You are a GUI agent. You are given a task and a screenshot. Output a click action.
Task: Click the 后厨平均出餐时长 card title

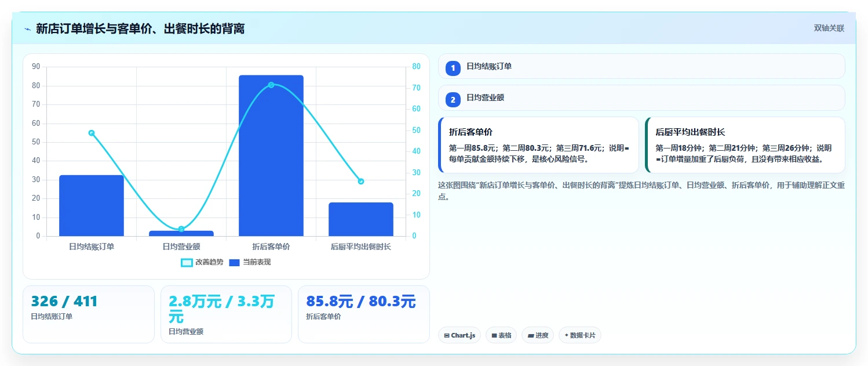coord(690,132)
